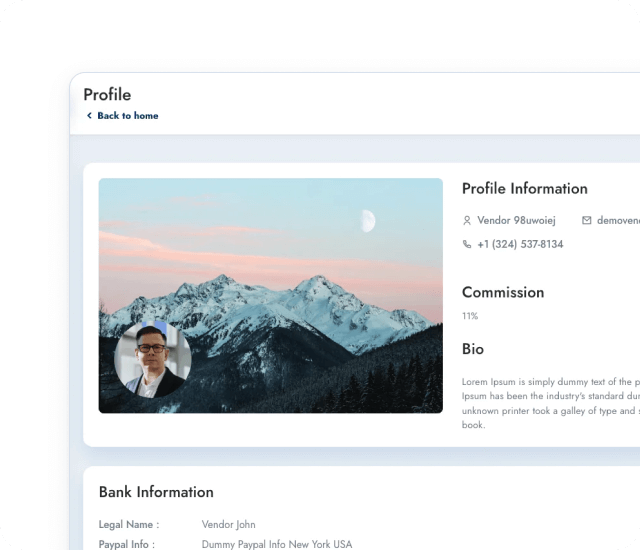Image resolution: width=640 pixels, height=550 pixels.
Task: Select the 11% commission value
Action: [470, 316]
